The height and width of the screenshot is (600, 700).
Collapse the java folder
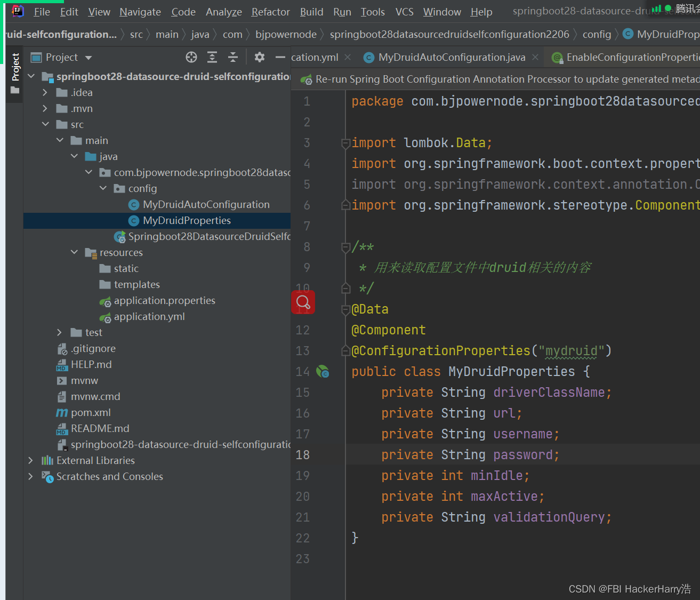(x=74, y=156)
